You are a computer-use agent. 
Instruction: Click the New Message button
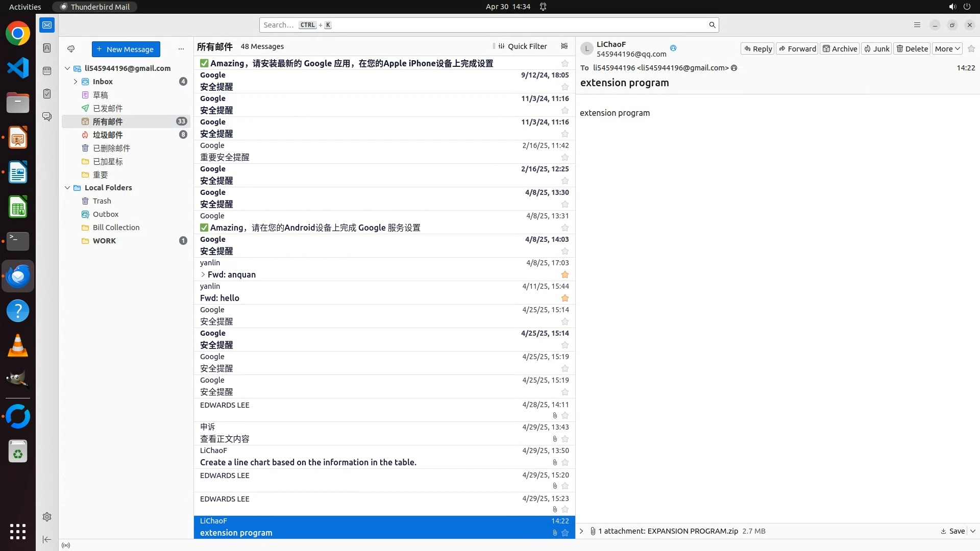126,49
